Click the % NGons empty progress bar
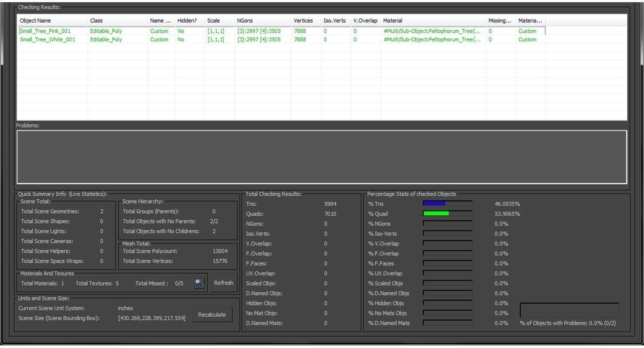Image resolution: width=644 pixels, height=348 pixels. click(x=447, y=224)
